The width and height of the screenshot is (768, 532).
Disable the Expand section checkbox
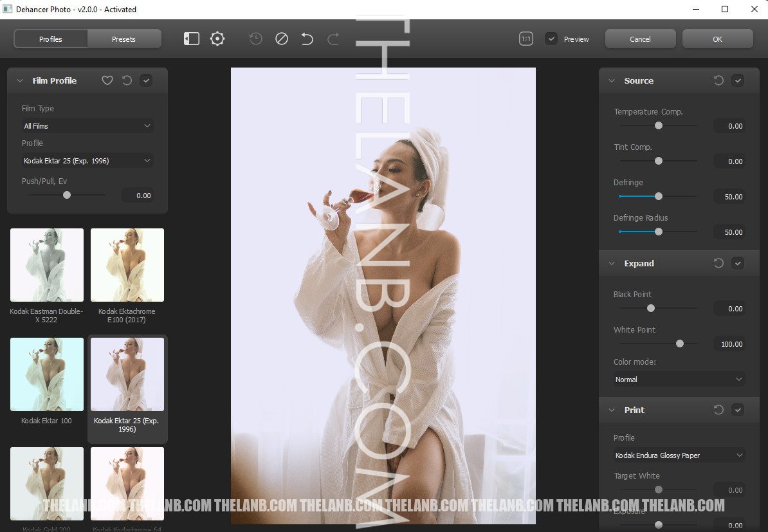[x=738, y=263]
